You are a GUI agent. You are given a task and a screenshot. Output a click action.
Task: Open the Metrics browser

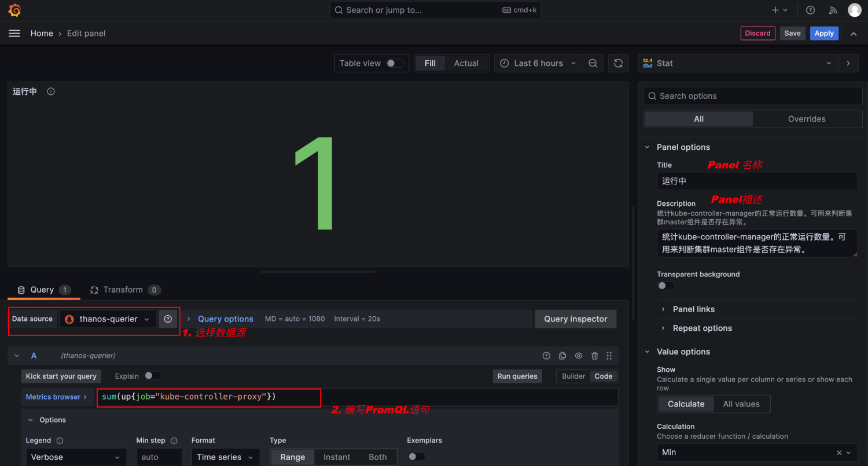pyautogui.click(x=57, y=397)
